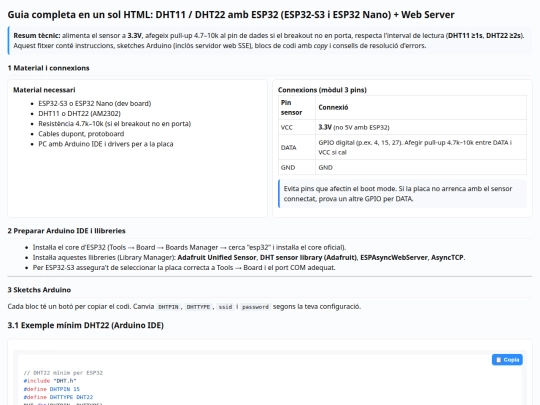540x405 pixels.
Task: Click the inline code 'password'
Action: (x=255, y=307)
